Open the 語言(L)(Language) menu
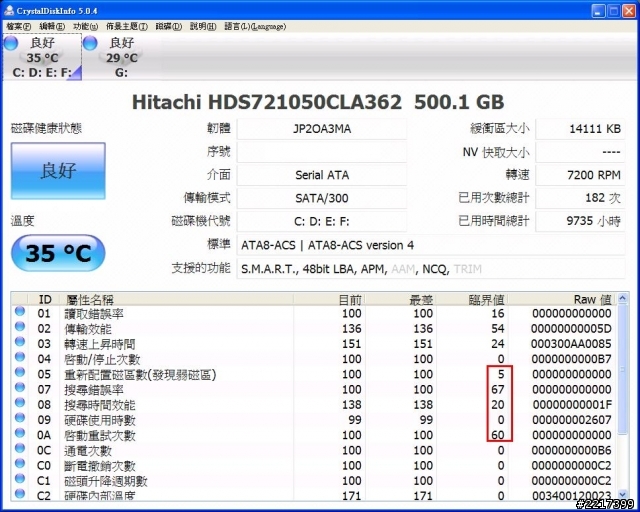The width and height of the screenshot is (640, 512). point(255,27)
